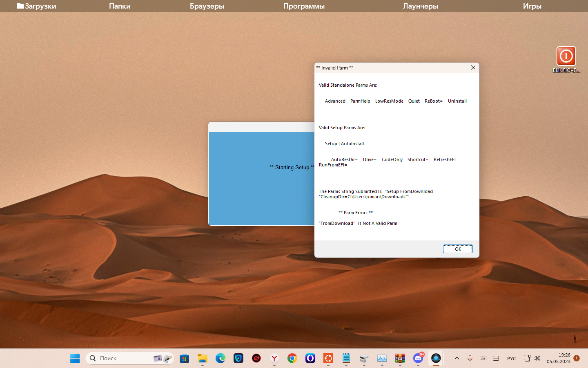
Task: Click the "** Parm Errors **" heading
Action: (x=356, y=213)
